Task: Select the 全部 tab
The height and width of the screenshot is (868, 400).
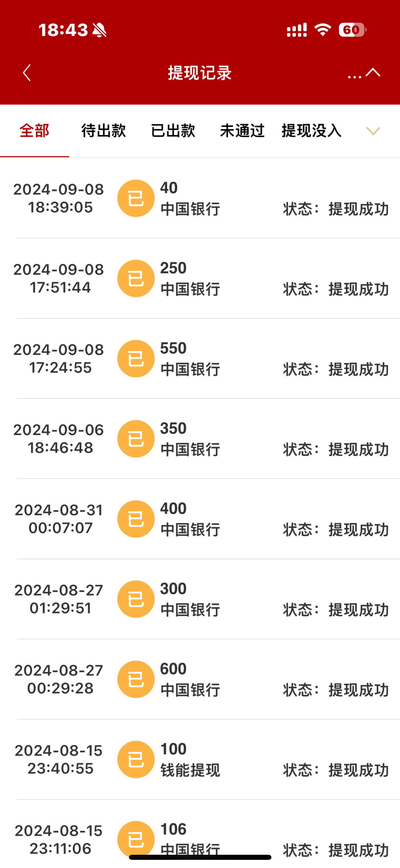Action: coord(34,131)
